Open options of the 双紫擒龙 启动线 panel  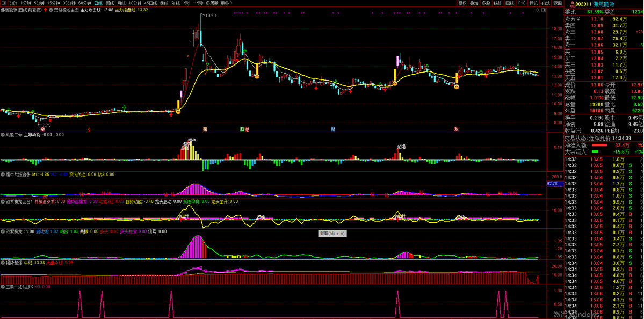pyautogui.click(x=3, y=231)
